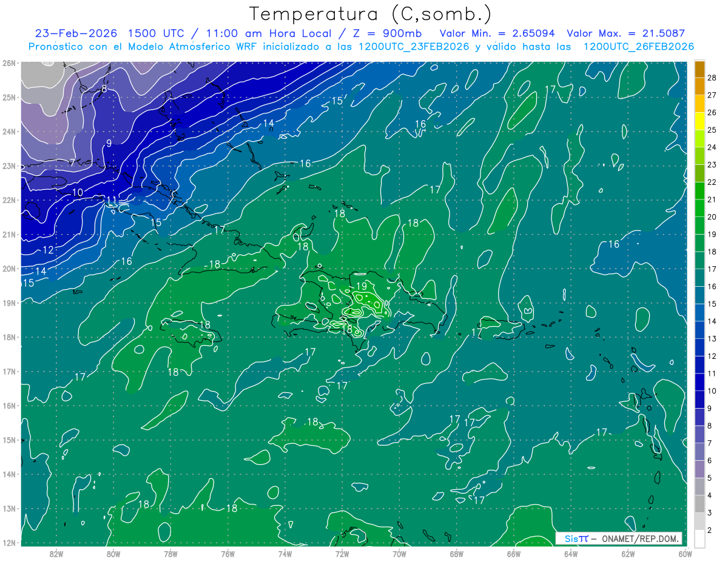Select color bar segment between 10 and 11
This screenshot has height=562, width=728.
[699, 382]
